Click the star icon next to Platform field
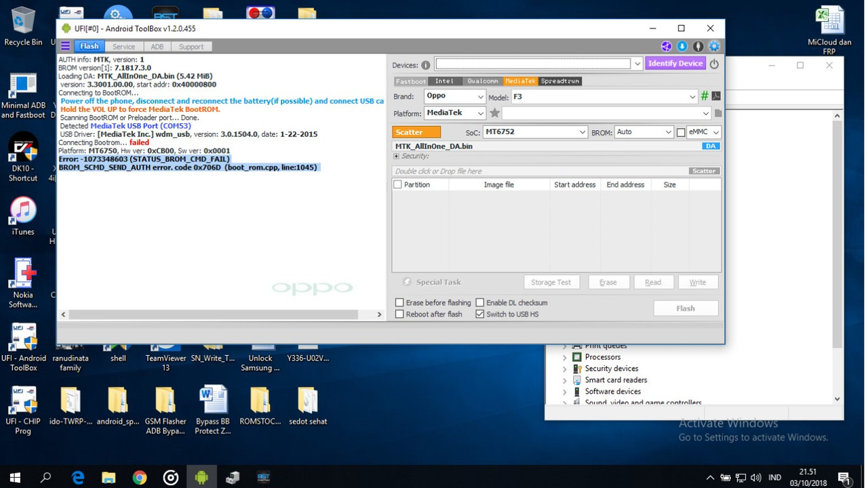Screen dimensions: 868x488 coord(496,113)
